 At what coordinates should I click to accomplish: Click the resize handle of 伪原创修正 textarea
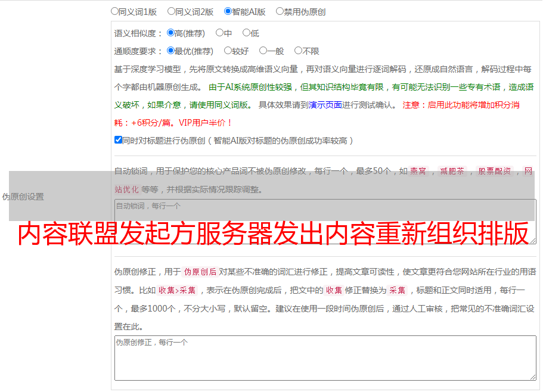tap(533, 377)
